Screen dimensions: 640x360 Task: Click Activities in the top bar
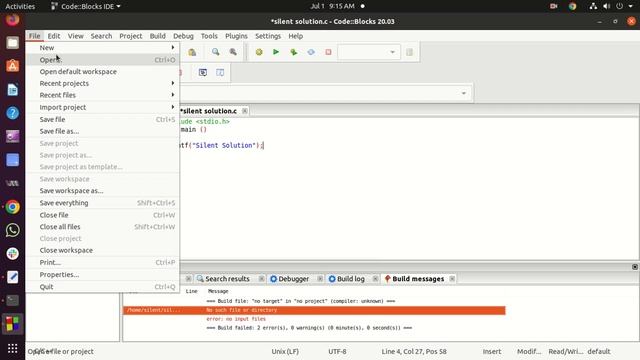click(20, 6)
